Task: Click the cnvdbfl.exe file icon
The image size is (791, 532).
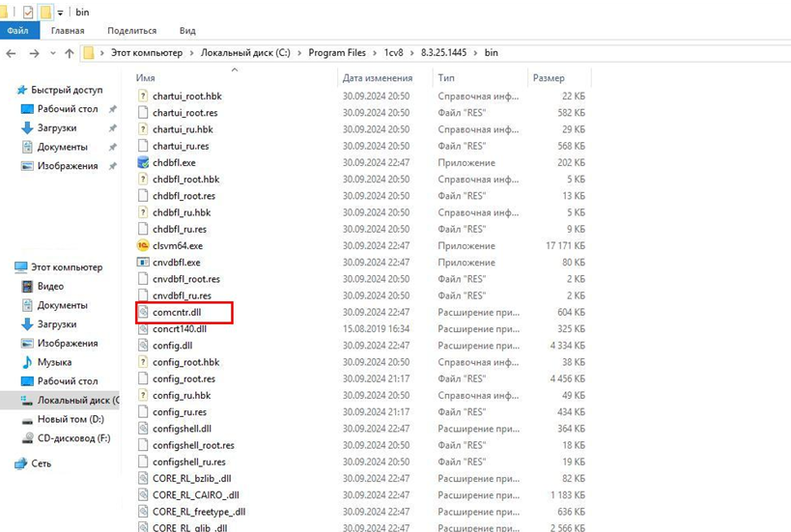Action: pos(143,263)
